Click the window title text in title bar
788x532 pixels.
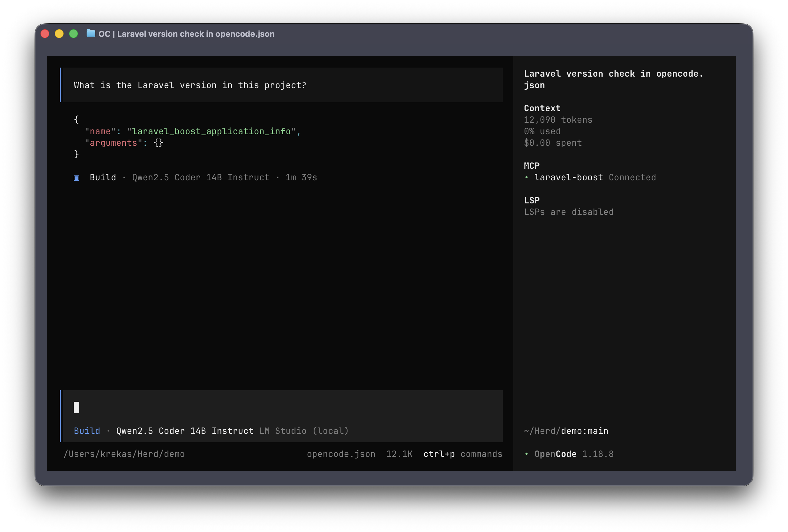187,34
